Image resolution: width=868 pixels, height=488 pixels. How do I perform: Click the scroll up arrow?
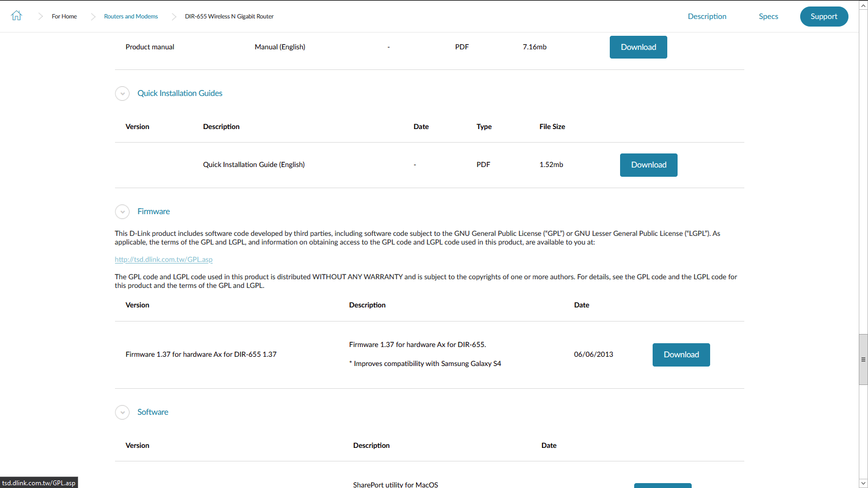[863, 5]
